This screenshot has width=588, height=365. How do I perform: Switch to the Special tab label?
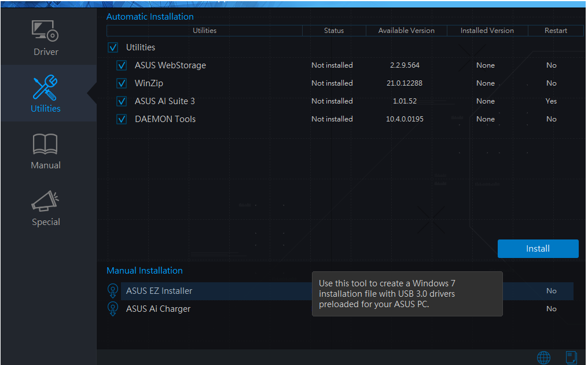tap(46, 222)
